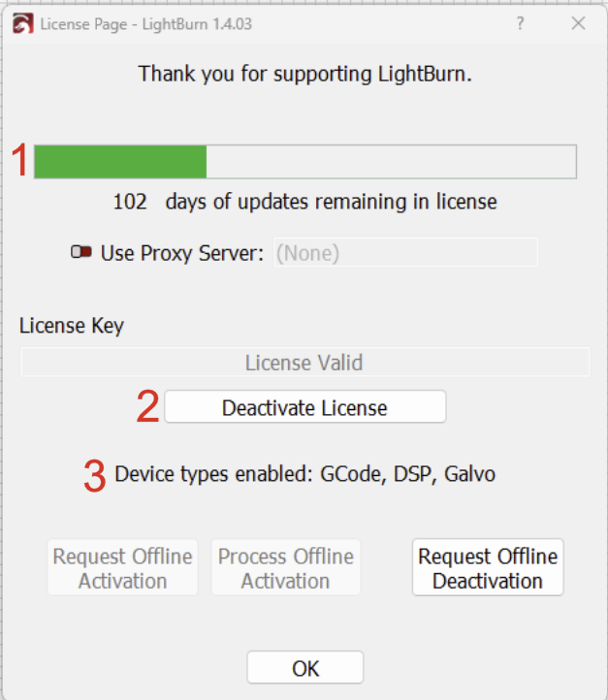608x700 pixels.
Task: Click the red number 1 annotation marker
Action: click(20, 160)
